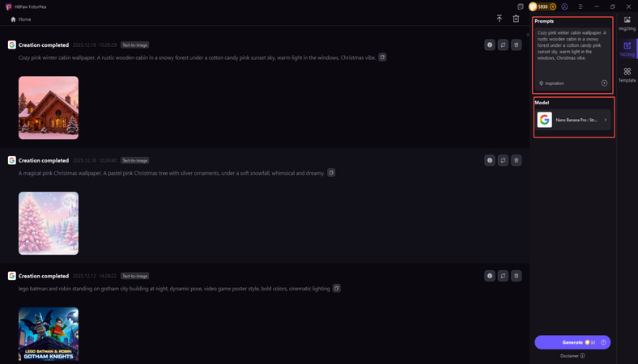638x364 pixels.
Task: Clear the prompt with the X icon
Action: click(x=604, y=83)
